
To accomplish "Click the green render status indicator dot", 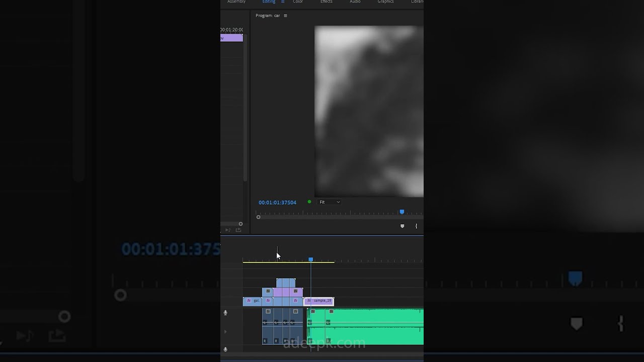I will [309, 202].
